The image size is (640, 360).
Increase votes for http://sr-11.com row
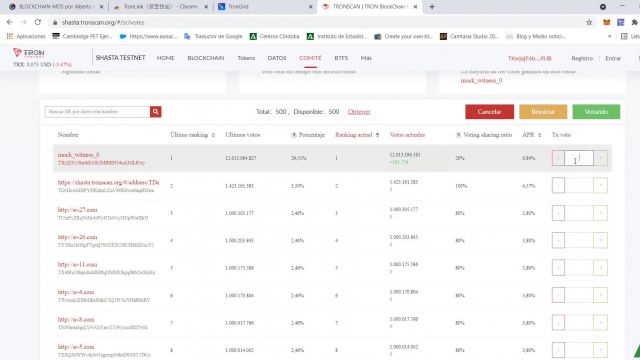pyautogui.click(x=600, y=268)
